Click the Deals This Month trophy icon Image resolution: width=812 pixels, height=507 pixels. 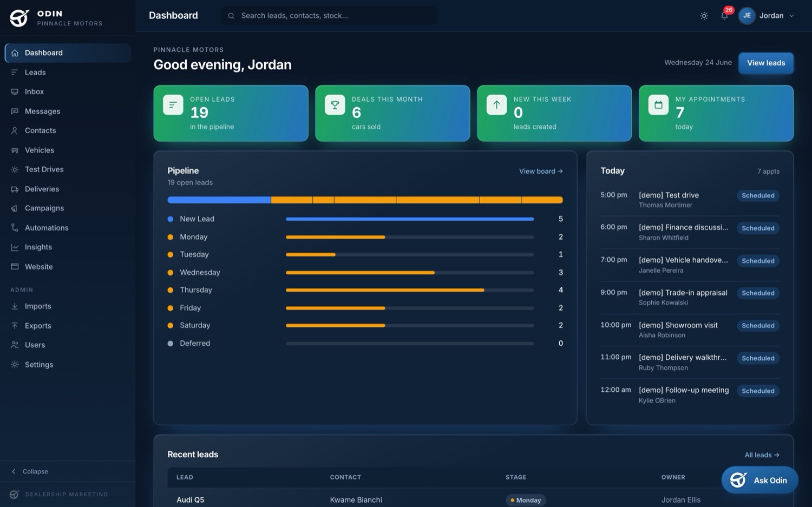click(335, 105)
